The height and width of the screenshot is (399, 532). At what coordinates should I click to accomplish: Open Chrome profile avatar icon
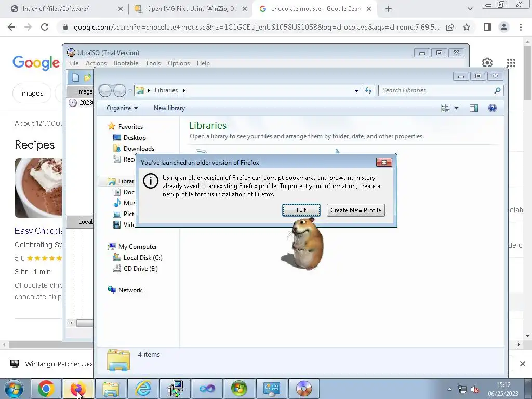(504, 27)
